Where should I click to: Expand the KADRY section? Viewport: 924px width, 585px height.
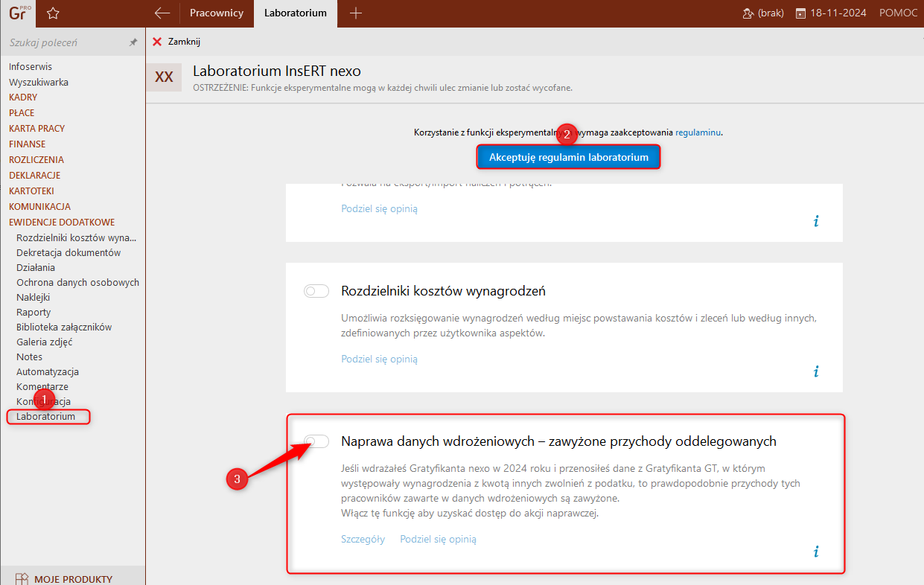pos(23,97)
